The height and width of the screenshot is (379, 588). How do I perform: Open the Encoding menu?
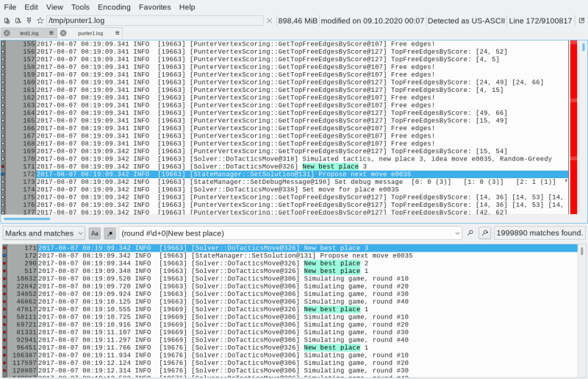coord(114,7)
